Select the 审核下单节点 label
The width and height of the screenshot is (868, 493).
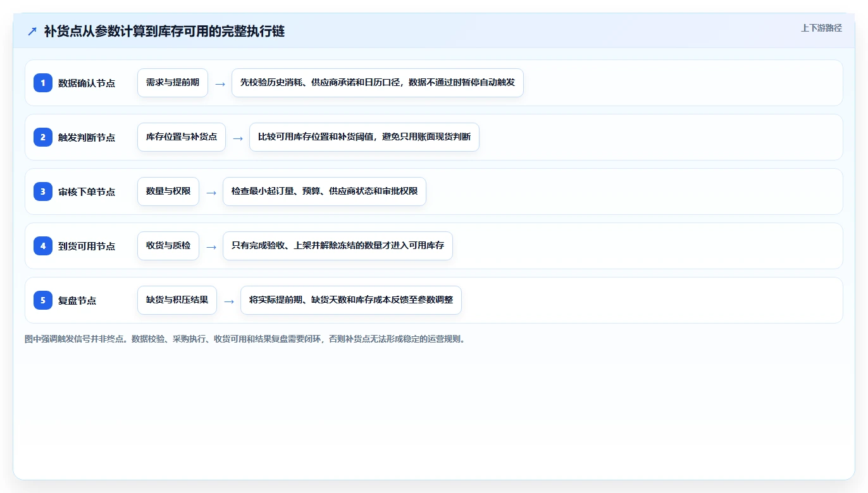[87, 192]
